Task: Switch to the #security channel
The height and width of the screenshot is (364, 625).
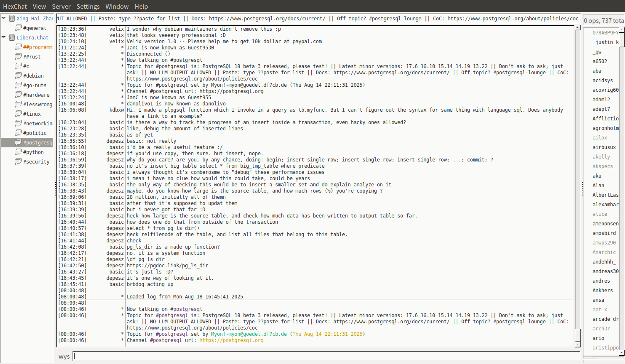Action: [36, 162]
